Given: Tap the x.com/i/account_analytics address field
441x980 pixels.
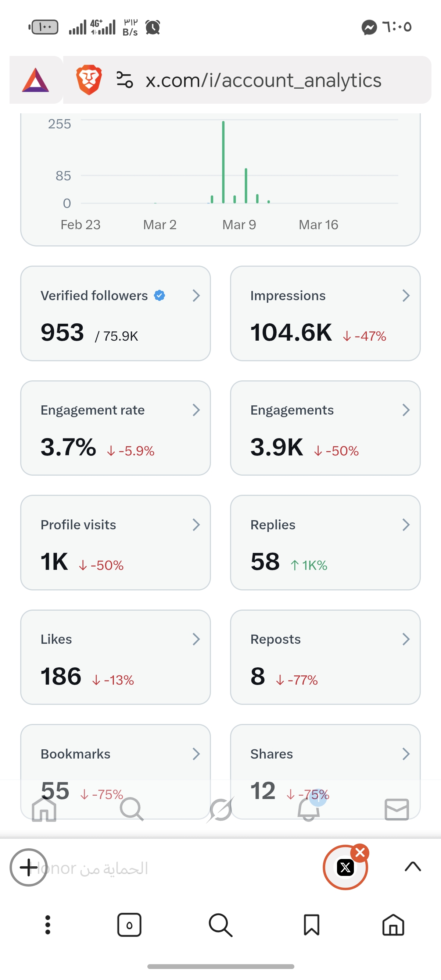Looking at the screenshot, I should [263, 80].
